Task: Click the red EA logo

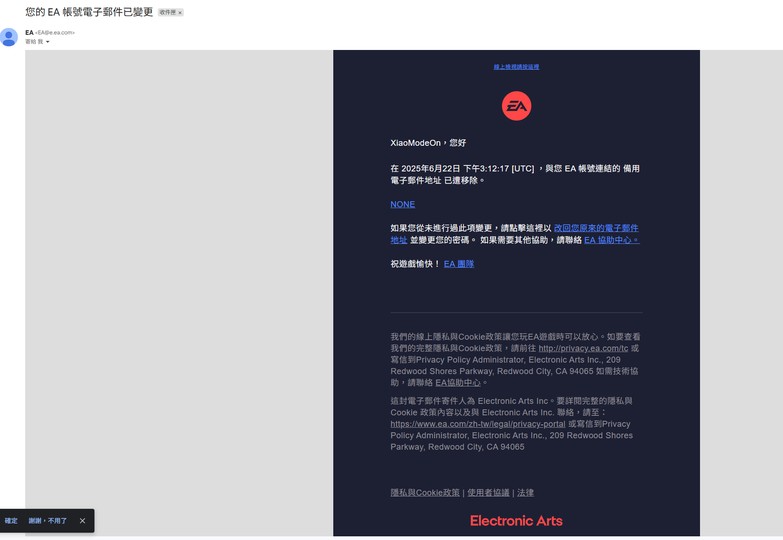Action: 516,106
